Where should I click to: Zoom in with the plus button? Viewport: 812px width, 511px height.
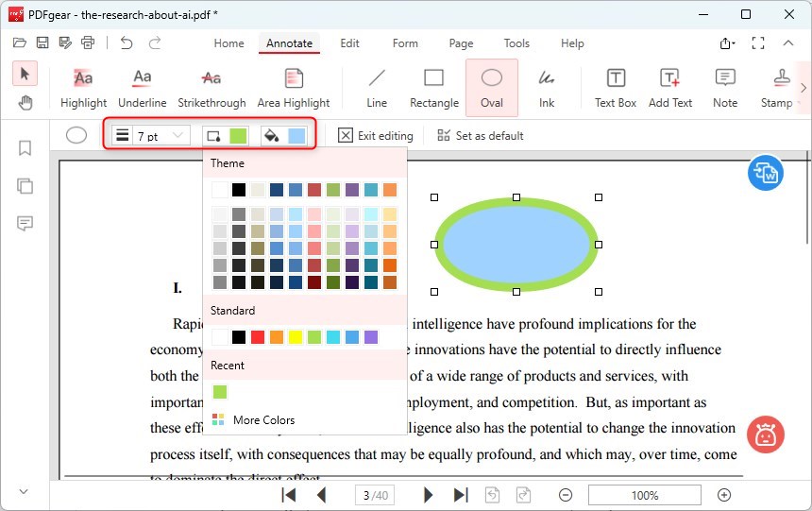click(x=724, y=495)
